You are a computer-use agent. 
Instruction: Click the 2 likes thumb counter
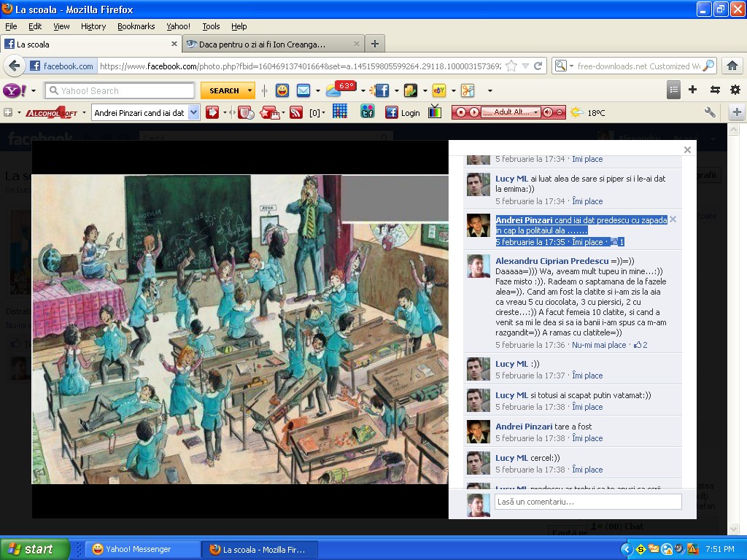[640, 345]
